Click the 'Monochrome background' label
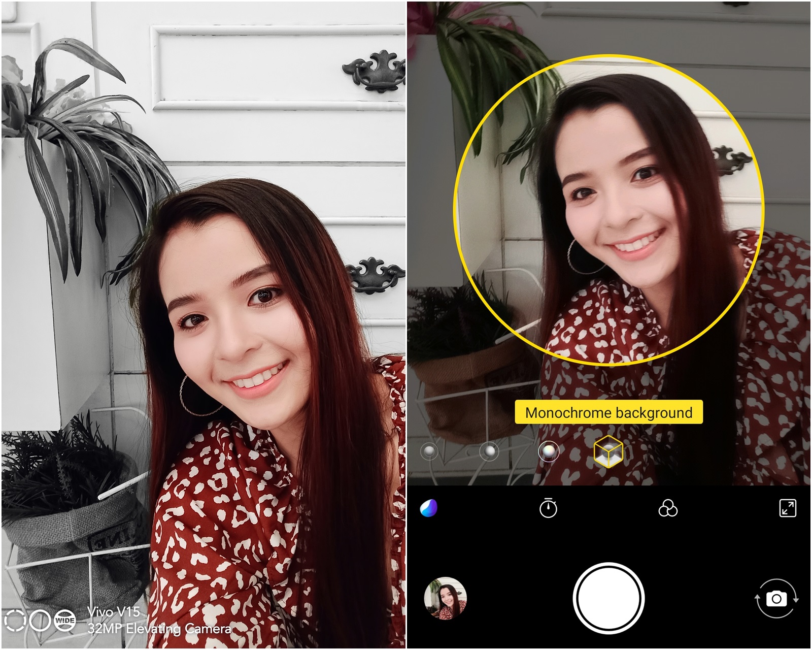 click(x=608, y=412)
